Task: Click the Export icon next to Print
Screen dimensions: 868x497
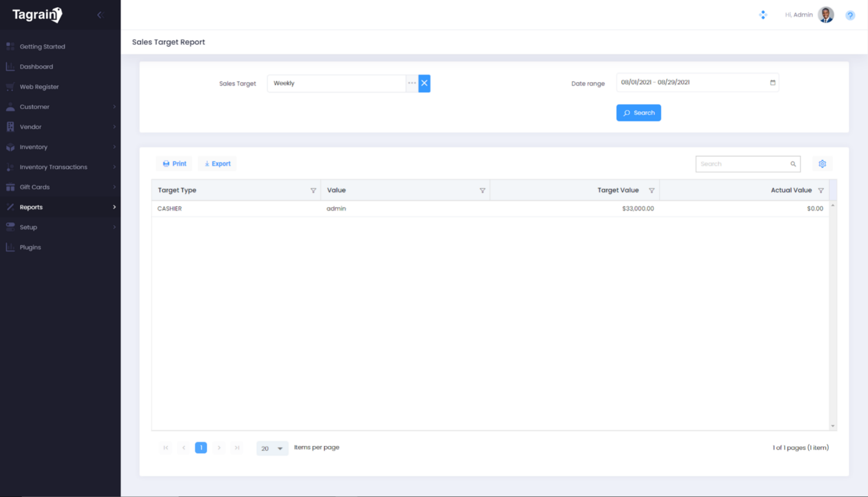Action: tap(208, 163)
